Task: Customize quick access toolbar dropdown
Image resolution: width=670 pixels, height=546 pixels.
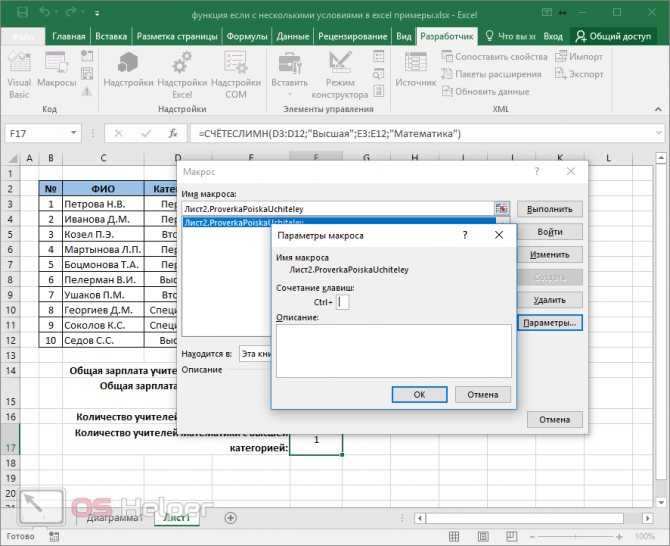Action: click(x=97, y=13)
